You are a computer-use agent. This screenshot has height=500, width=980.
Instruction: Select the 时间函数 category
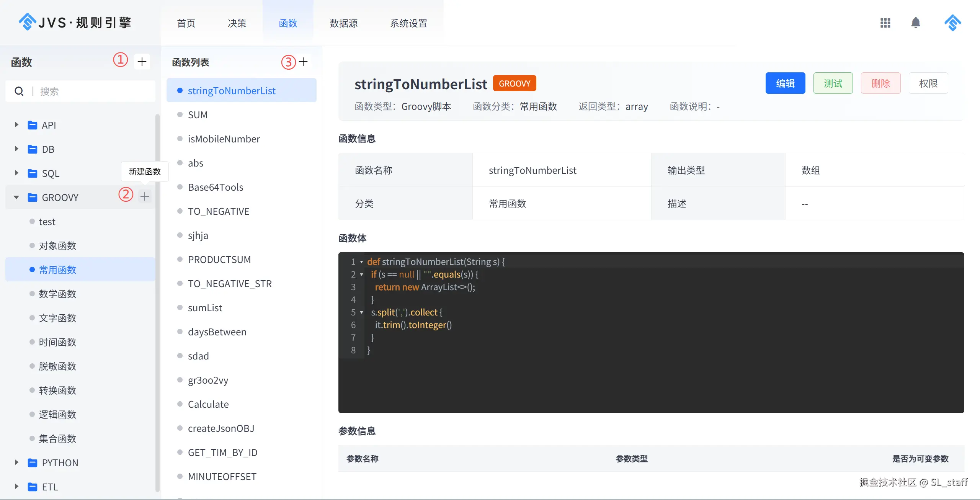[x=80, y=342]
